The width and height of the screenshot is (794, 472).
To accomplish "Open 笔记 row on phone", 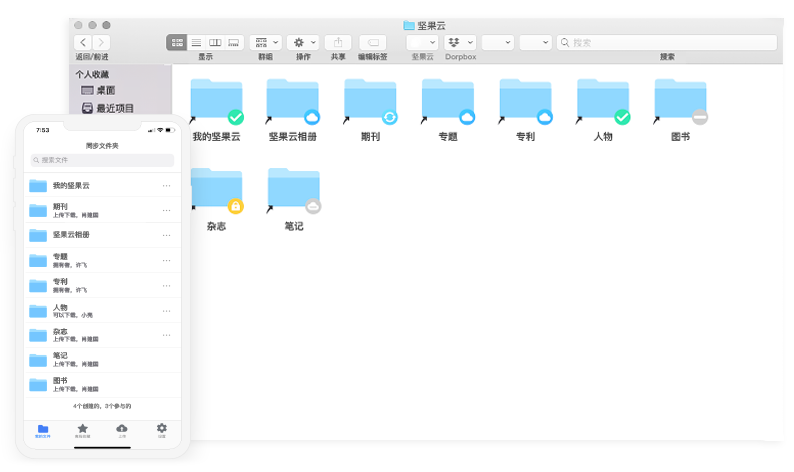I will click(x=102, y=360).
